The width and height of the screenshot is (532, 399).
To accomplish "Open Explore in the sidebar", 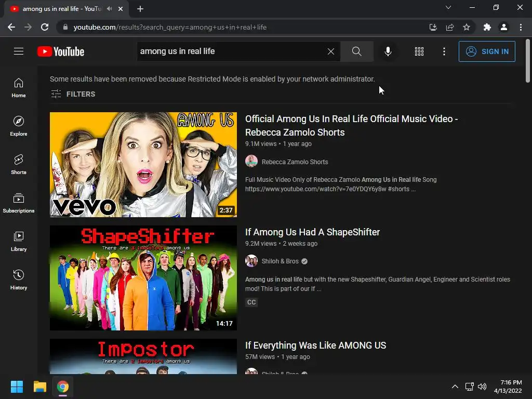I will pyautogui.click(x=19, y=126).
